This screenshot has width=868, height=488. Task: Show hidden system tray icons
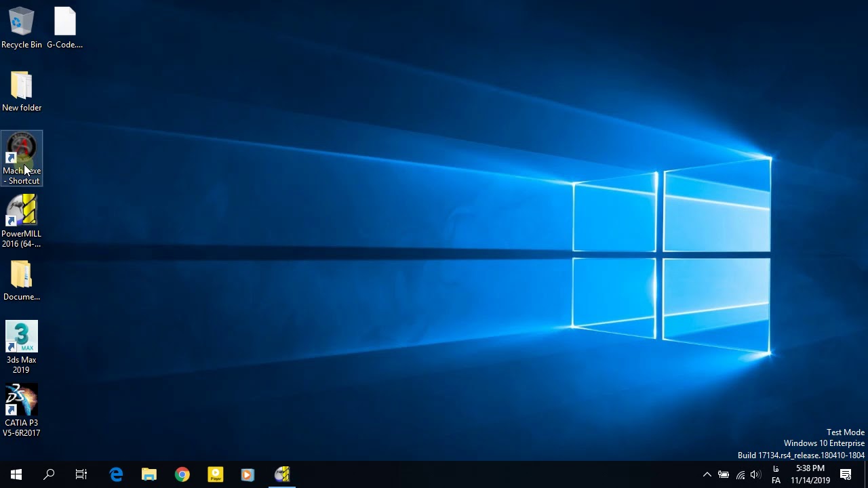tap(707, 474)
